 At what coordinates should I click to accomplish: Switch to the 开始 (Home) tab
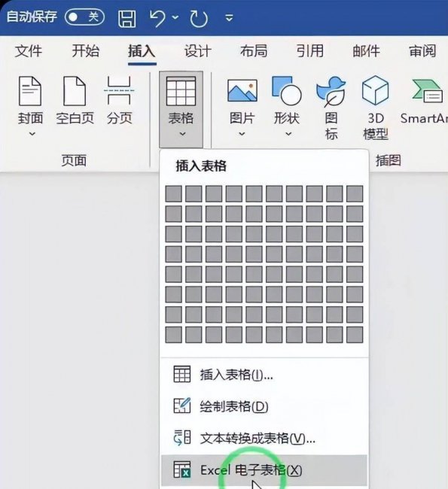[x=85, y=51]
